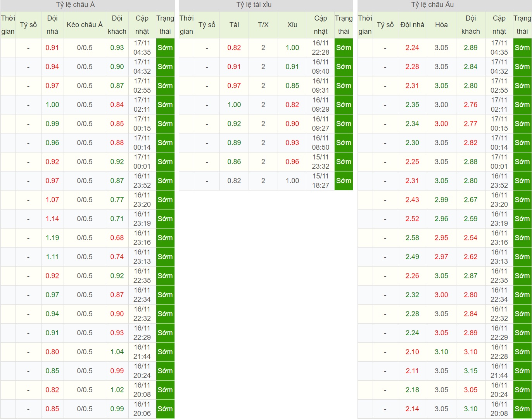
Task: Click European away odds 2.76
Action: click(471, 105)
